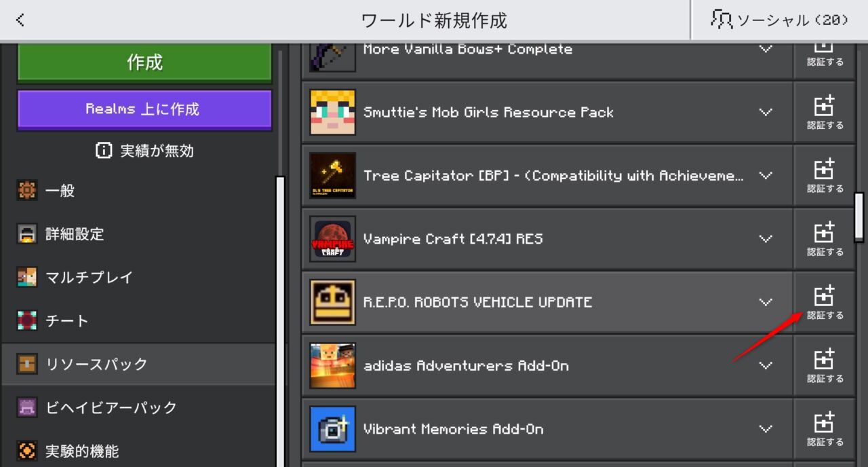Switch to the マルチプレイ tab

point(138,278)
